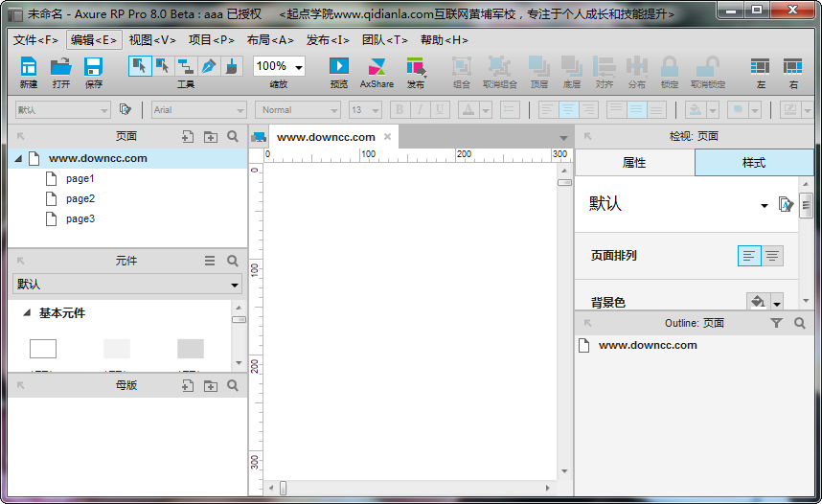Viewport: 822px width, 504px height.
Task: Switch to the 属性 tab
Action: [634, 163]
